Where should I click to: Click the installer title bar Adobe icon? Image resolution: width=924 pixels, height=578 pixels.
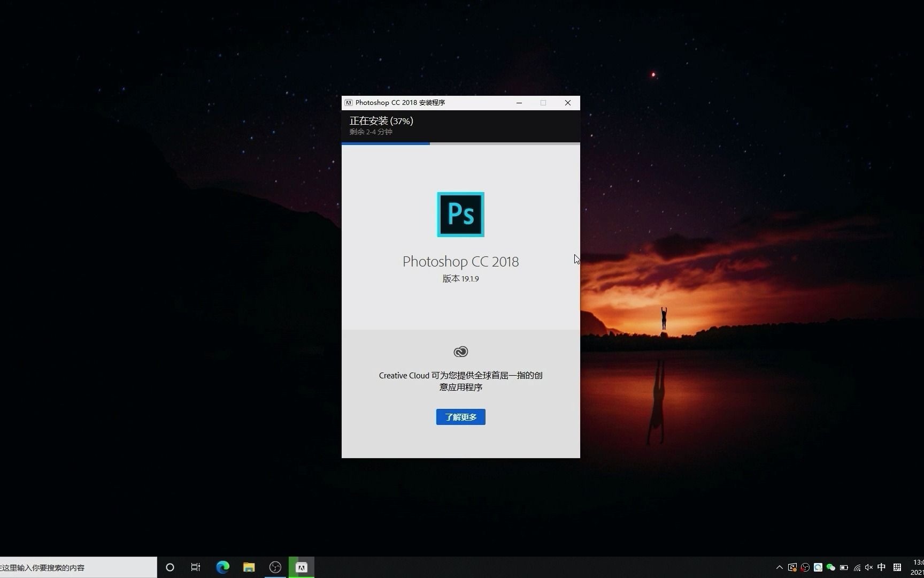349,103
